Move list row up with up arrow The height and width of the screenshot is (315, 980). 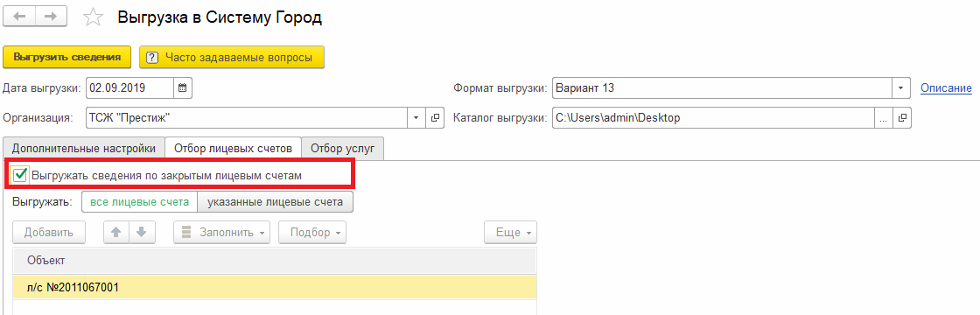click(115, 233)
